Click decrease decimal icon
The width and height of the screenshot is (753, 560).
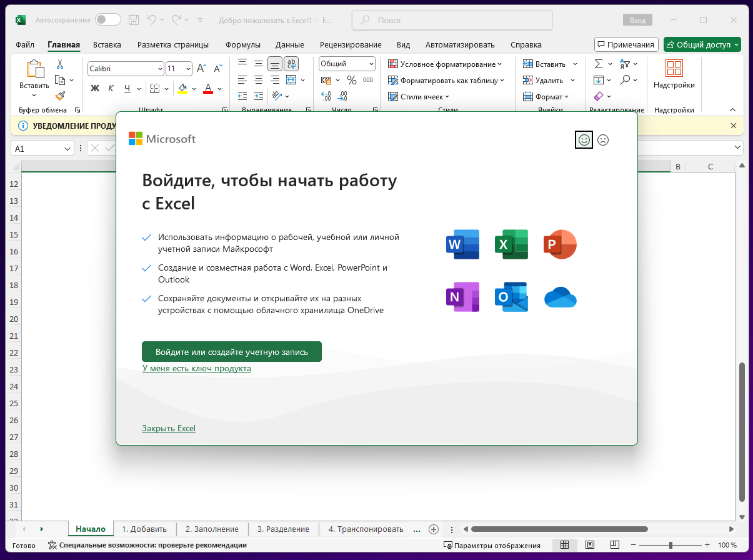(x=342, y=96)
